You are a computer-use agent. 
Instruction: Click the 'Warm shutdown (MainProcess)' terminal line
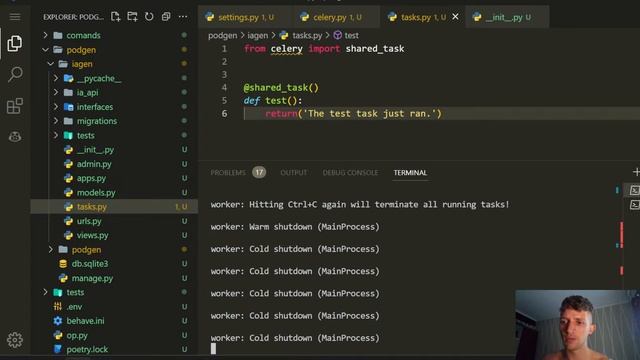[295, 227]
